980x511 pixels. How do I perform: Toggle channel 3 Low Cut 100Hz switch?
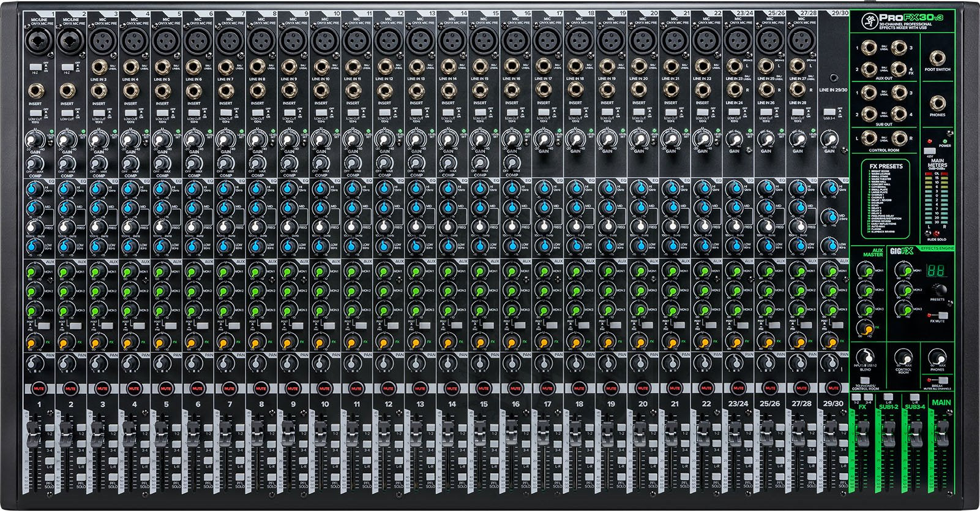pos(99,113)
